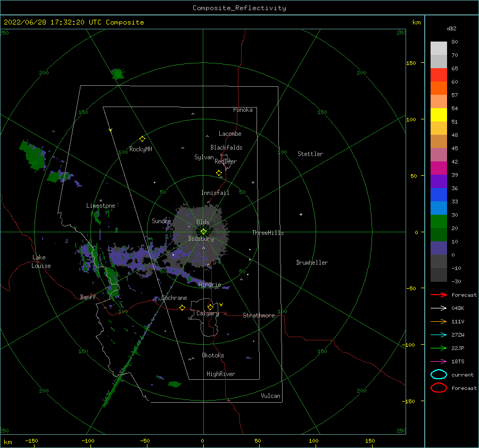Click the green storm cell north of the outer boundary
The image size is (479, 448).
click(x=118, y=74)
